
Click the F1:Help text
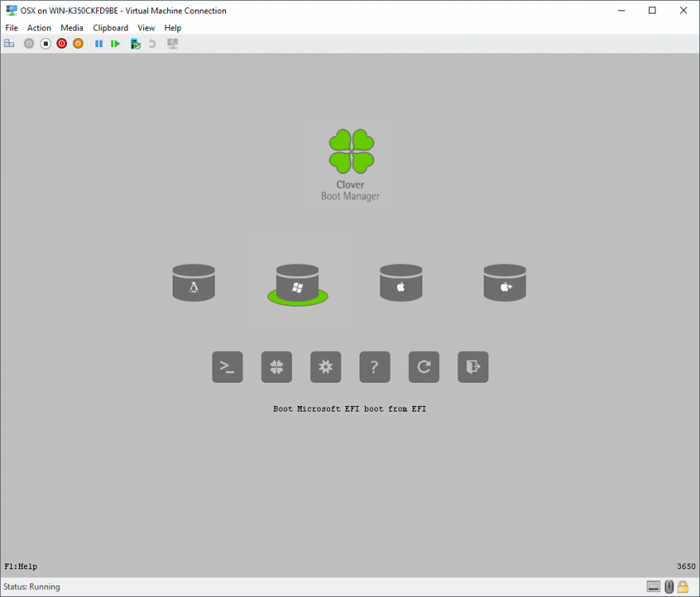[21, 567]
